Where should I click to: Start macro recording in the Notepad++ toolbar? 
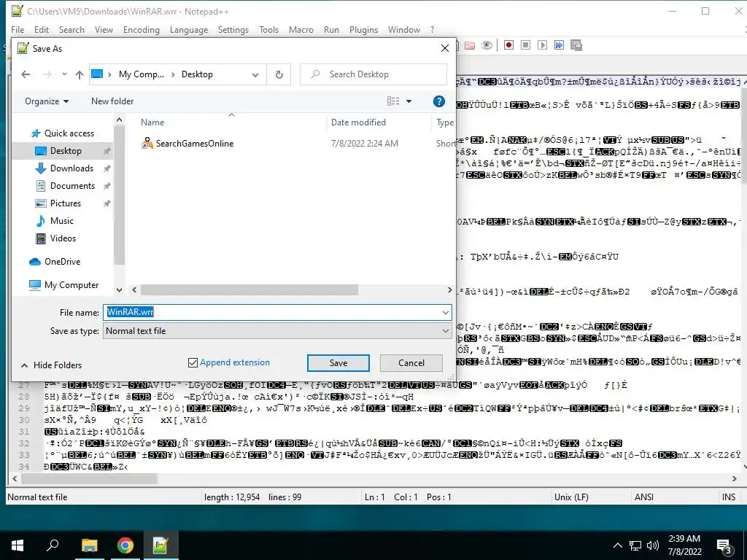[x=508, y=45]
